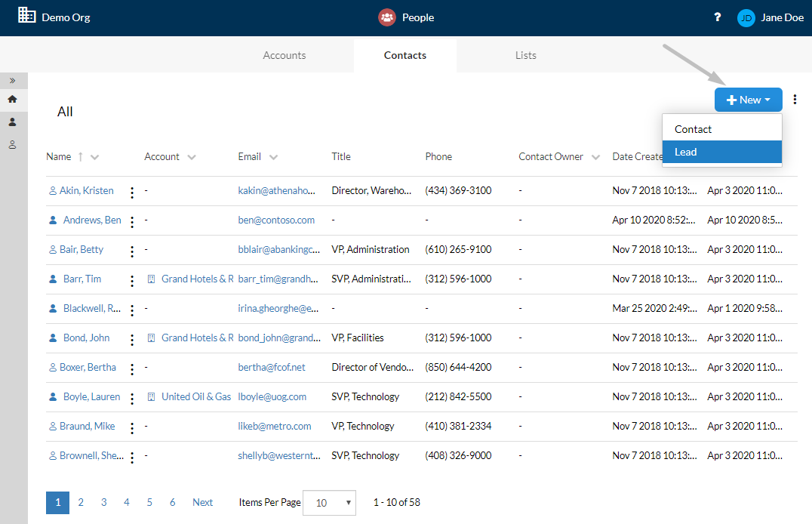Viewport: 812px width, 524px height.
Task: Click the New button
Action: click(x=749, y=100)
